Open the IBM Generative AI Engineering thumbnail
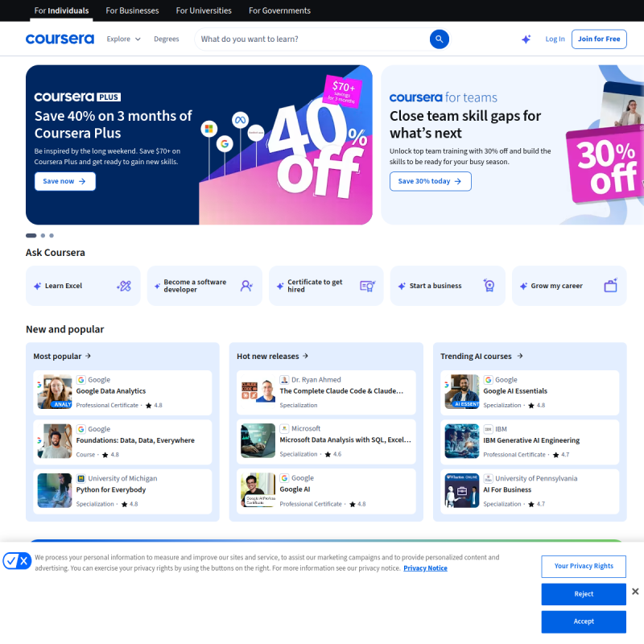The image size is (644, 644). (461, 441)
